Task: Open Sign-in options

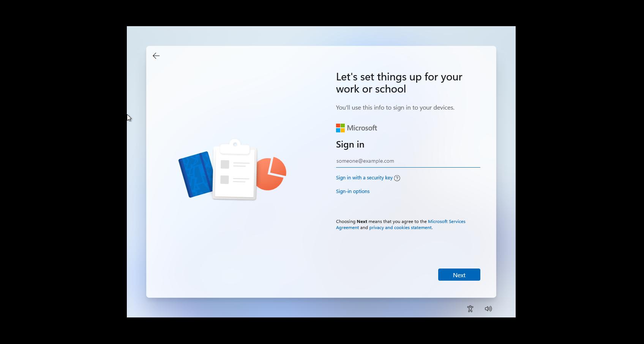Action: [352, 191]
